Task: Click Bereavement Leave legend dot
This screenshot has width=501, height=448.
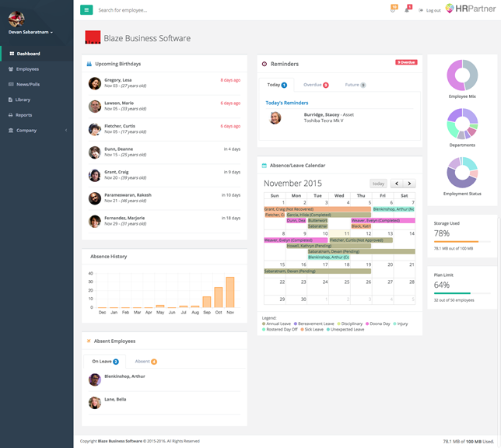Action: 296,324
